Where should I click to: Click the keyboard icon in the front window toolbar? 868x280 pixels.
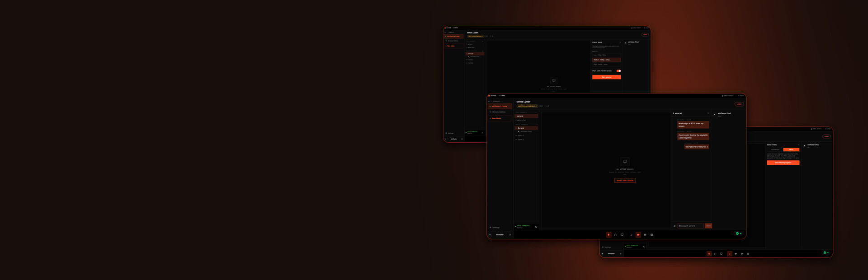click(652, 235)
